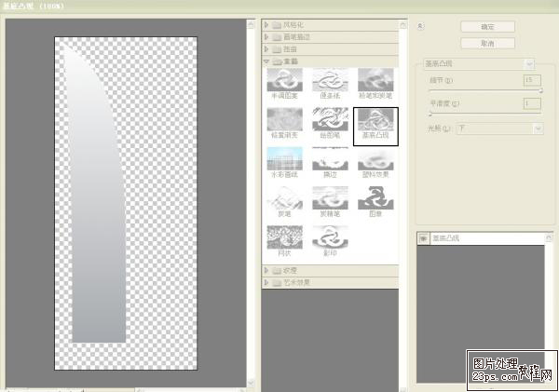Click the preview scrollbar up arrow

pyautogui.click(x=251, y=24)
